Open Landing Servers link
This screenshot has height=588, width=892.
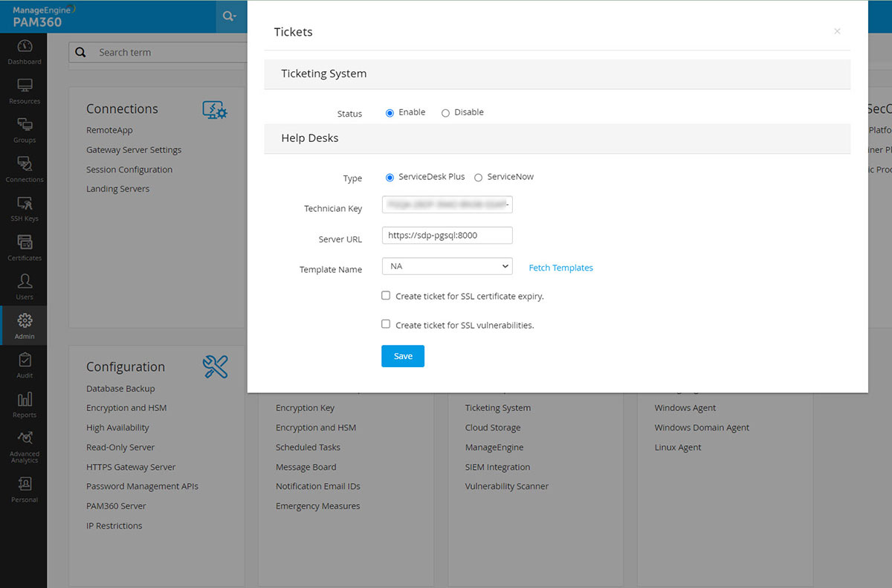(117, 189)
